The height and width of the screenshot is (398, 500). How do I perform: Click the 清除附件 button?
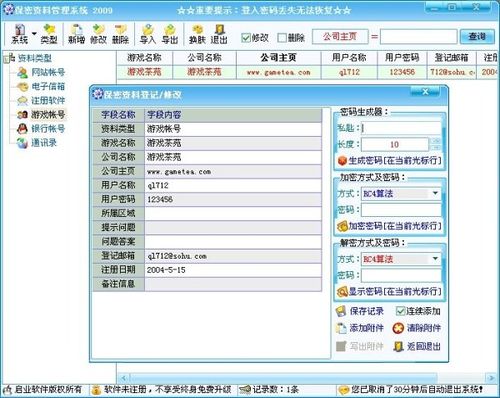pyautogui.click(x=417, y=328)
